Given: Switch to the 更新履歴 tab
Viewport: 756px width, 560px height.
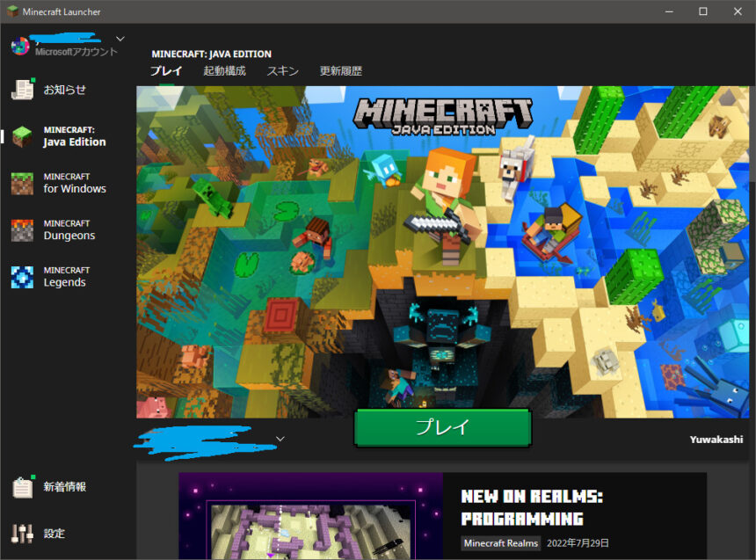Looking at the screenshot, I should point(341,71).
